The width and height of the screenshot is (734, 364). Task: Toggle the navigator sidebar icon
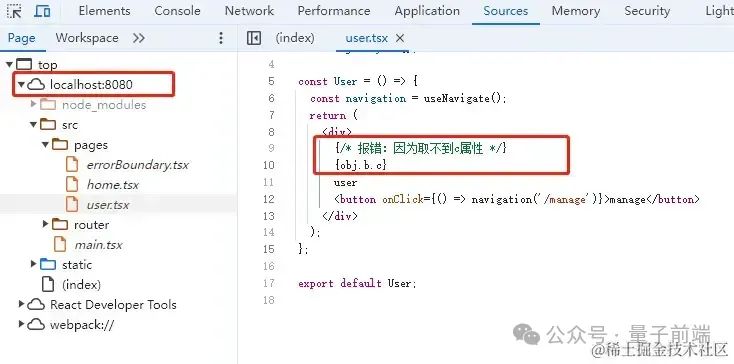click(254, 38)
